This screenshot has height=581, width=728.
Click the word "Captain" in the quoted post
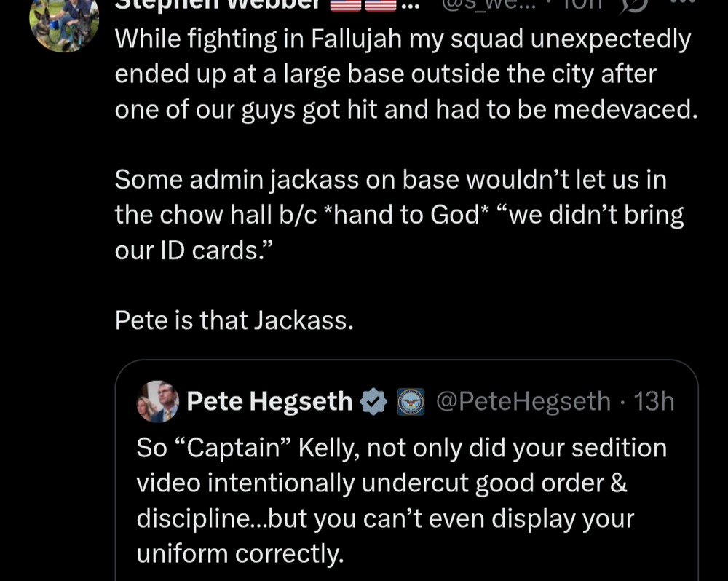coord(233,448)
